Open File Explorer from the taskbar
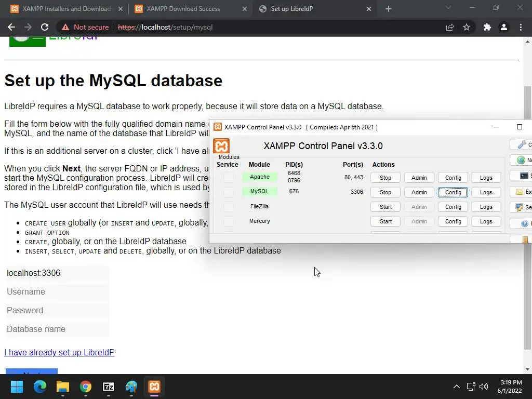Image resolution: width=532 pixels, height=399 pixels. [63, 387]
